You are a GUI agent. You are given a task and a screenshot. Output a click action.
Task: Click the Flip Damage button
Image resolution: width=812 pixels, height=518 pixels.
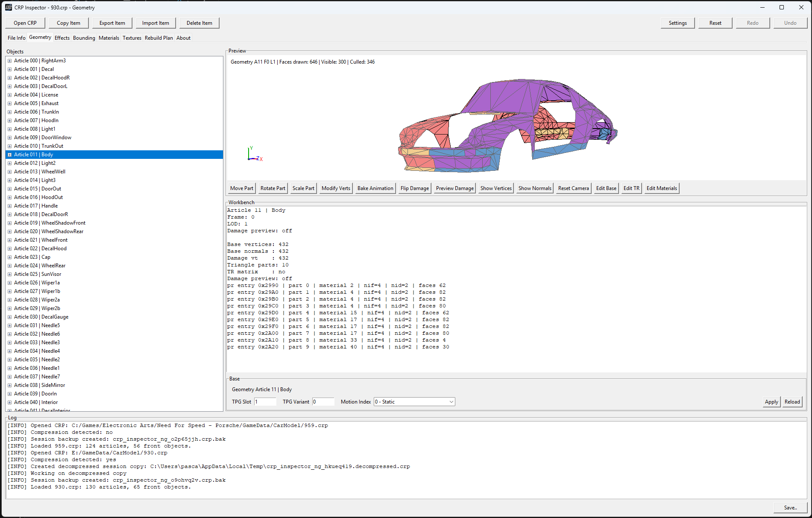pyautogui.click(x=414, y=188)
